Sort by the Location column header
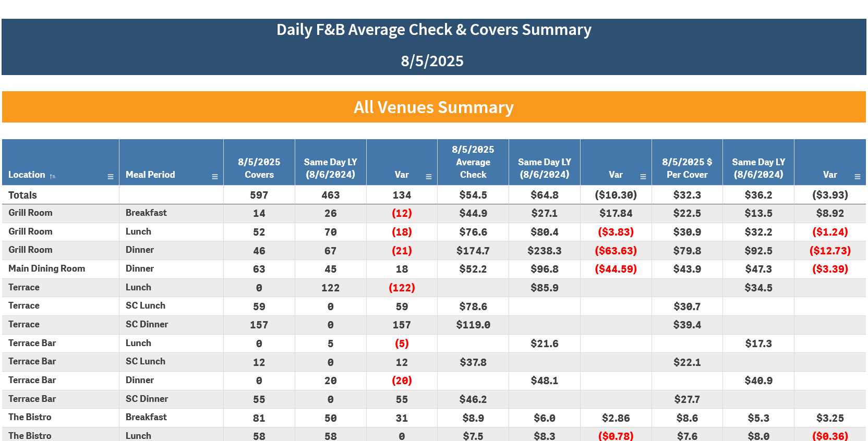Viewport: 868px width, 441px height. [27, 175]
